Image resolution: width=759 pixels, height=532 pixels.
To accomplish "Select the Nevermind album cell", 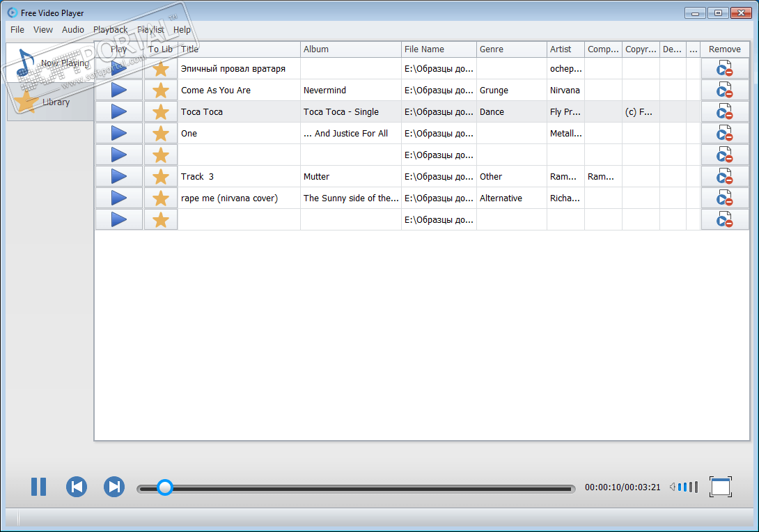I will [351, 90].
